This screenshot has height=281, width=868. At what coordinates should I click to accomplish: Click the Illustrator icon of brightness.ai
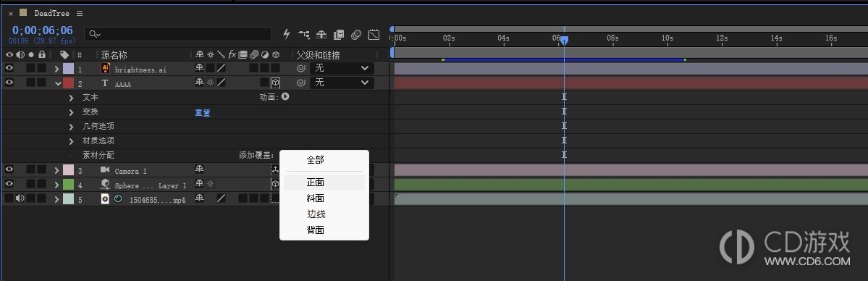105,69
